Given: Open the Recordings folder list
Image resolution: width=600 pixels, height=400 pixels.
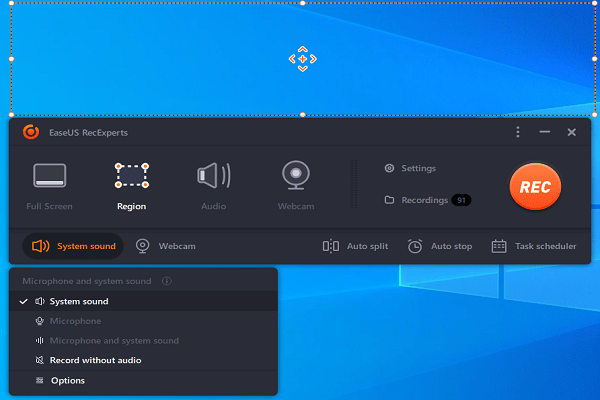Looking at the screenshot, I should pos(416,200).
